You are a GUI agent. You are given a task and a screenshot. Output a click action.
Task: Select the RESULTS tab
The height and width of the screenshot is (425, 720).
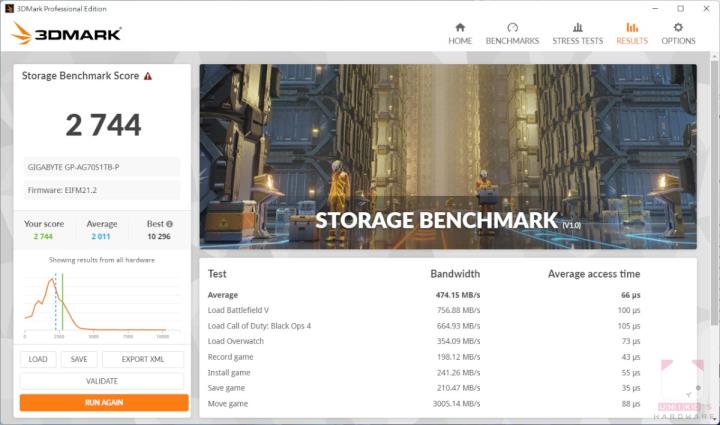coord(632,41)
